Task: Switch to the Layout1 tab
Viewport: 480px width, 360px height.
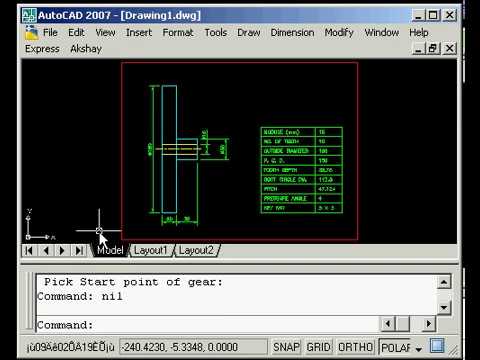Action: pyautogui.click(x=150, y=250)
